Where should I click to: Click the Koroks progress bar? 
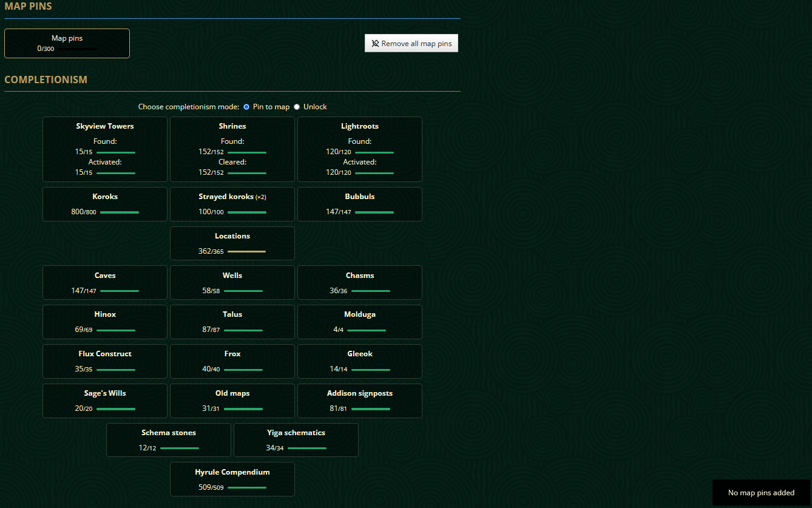pyautogui.click(x=119, y=211)
